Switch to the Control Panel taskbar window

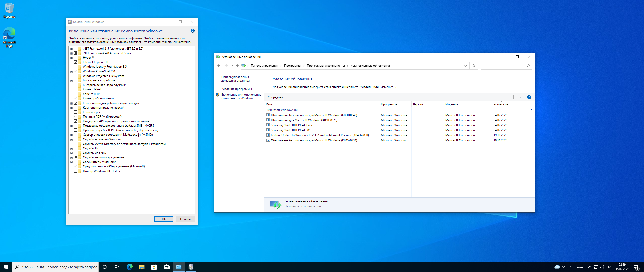pos(179,267)
